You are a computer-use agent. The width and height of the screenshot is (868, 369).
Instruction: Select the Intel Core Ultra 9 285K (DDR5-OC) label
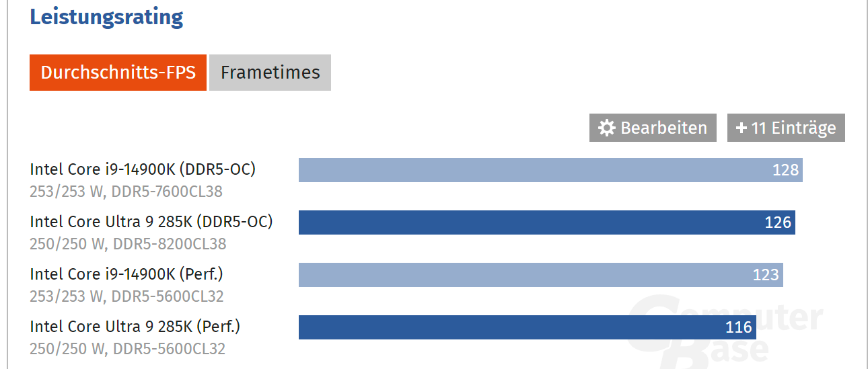click(151, 222)
